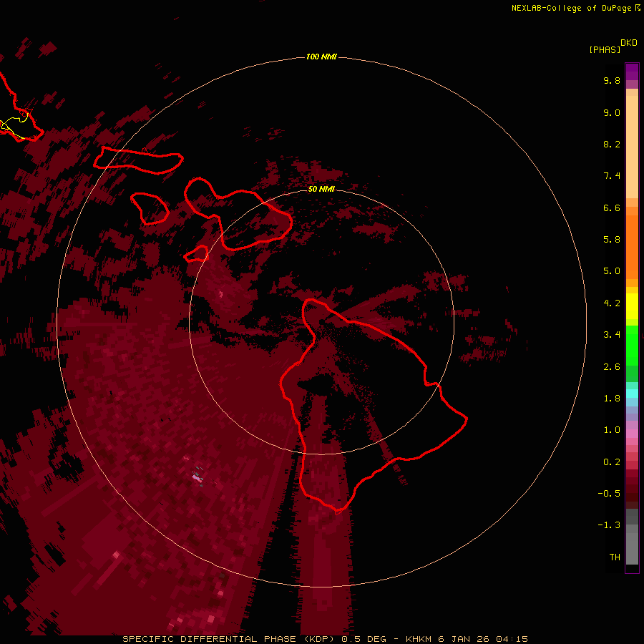This screenshot has width=644, height=644.
Task: Click the TH label on the color scale
Action: click(x=615, y=557)
